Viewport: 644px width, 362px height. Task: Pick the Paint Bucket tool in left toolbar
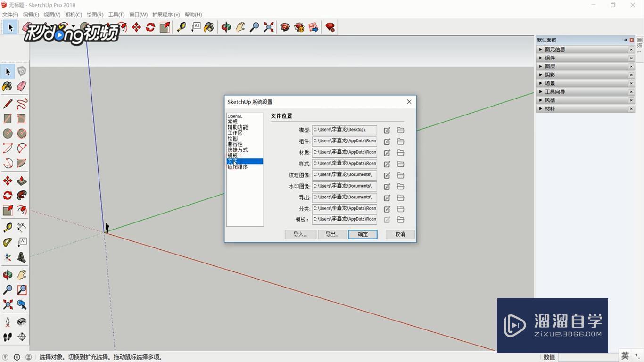click(8, 86)
